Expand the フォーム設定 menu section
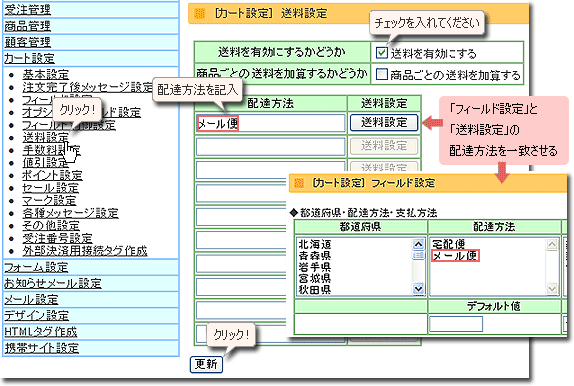The height and width of the screenshot is (386, 574). coord(36,267)
